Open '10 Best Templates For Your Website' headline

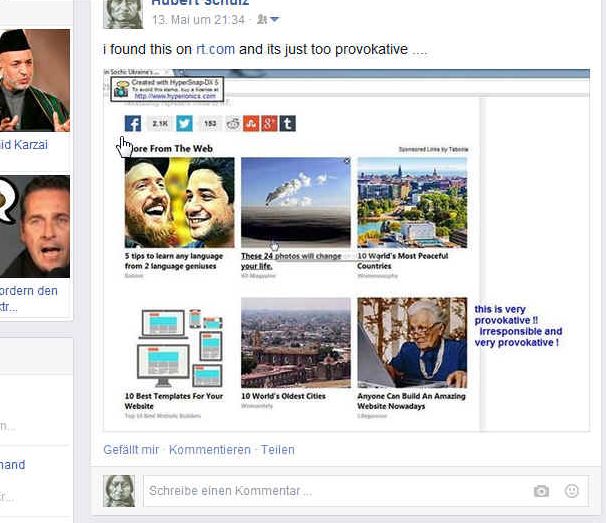coord(174,401)
